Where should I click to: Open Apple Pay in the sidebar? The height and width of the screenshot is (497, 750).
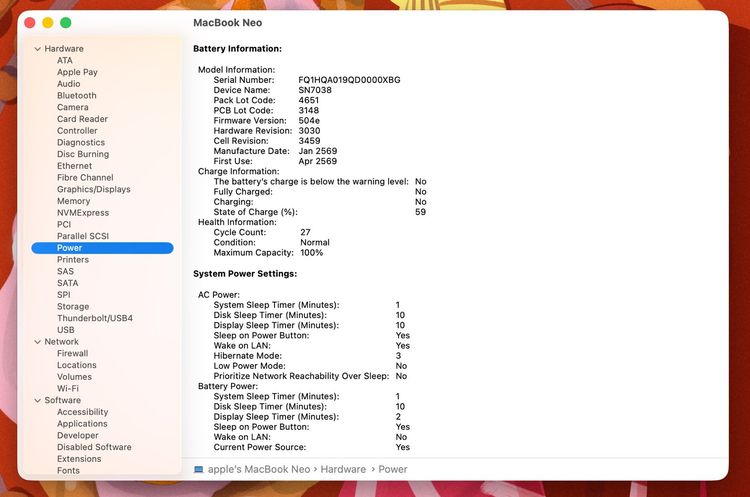[77, 72]
